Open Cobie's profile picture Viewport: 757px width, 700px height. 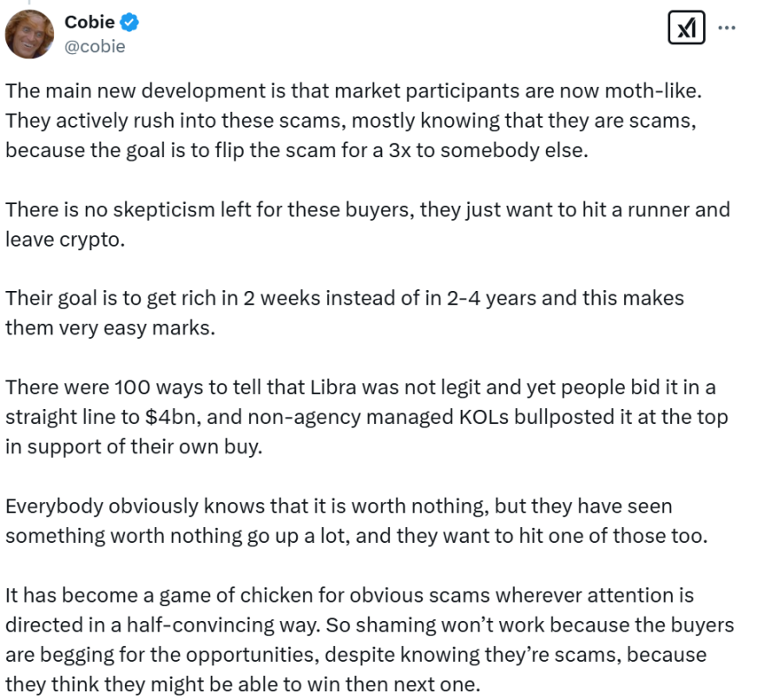[x=30, y=33]
